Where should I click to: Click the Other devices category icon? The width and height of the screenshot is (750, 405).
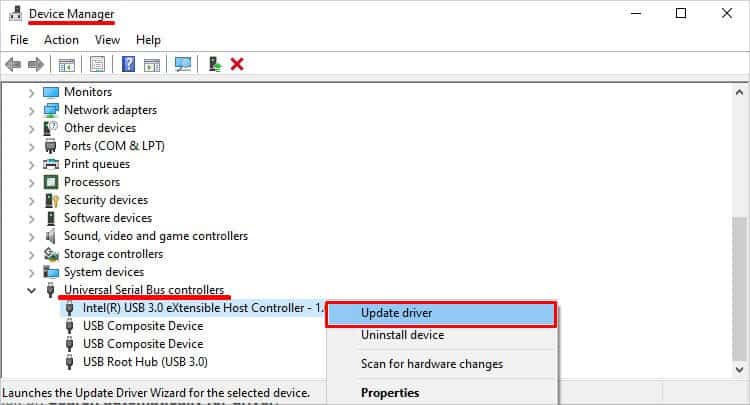51,128
